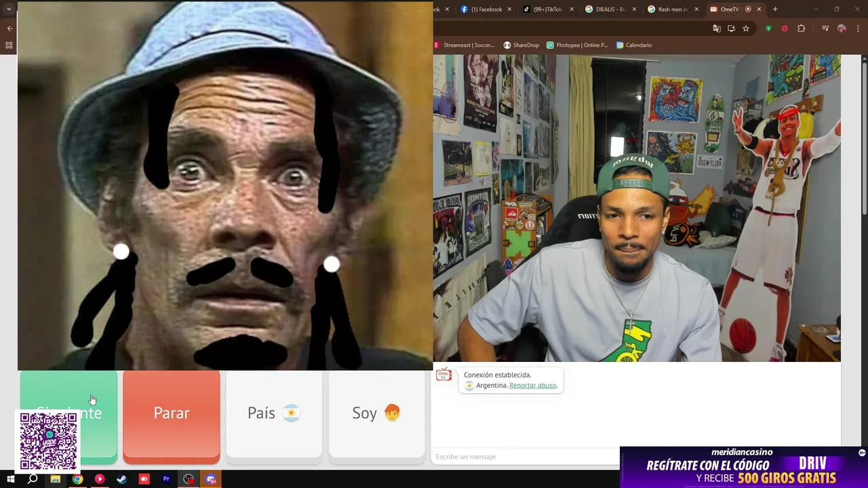The width and height of the screenshot is (868, 488).
Task: Close the Facebook tab
Action: pos(509,9)
